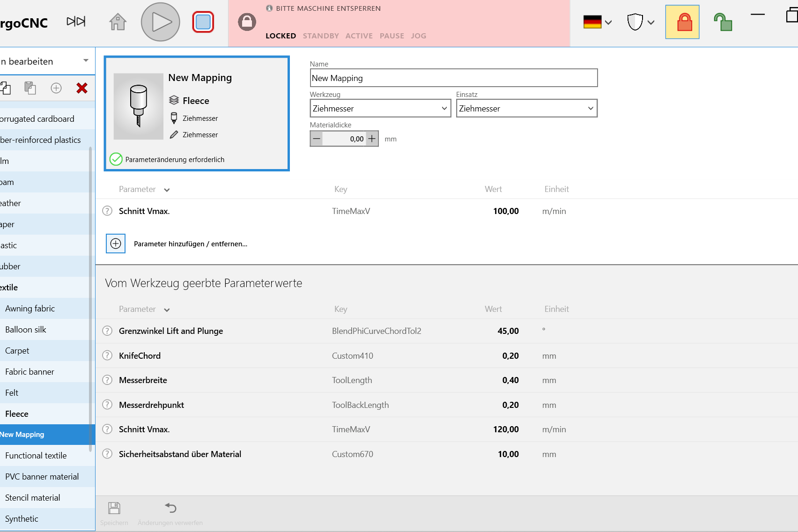Click the Materialdicke value field

tap(344, 139)
